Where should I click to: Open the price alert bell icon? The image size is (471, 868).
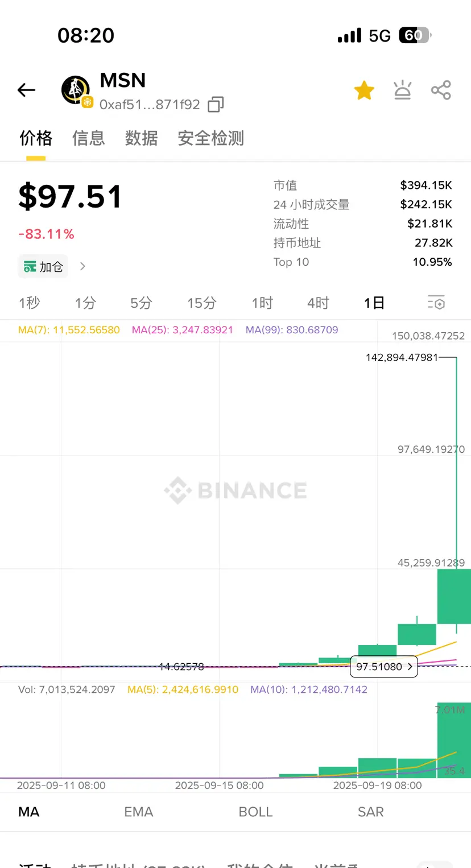403,90
